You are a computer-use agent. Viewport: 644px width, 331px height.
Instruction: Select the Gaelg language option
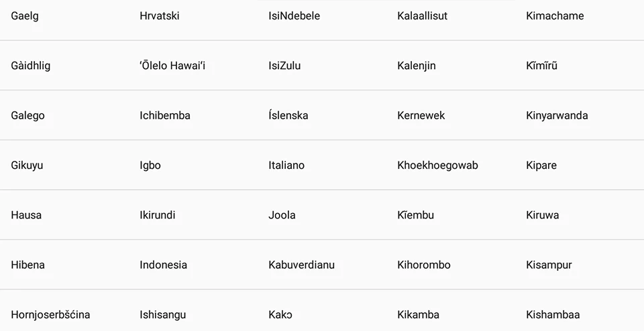click(x=25, y=16)
